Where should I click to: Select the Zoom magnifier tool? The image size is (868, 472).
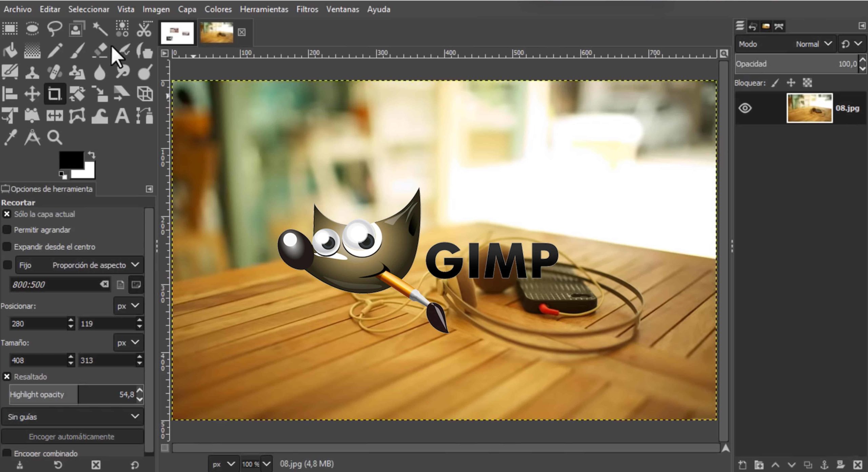54,138
